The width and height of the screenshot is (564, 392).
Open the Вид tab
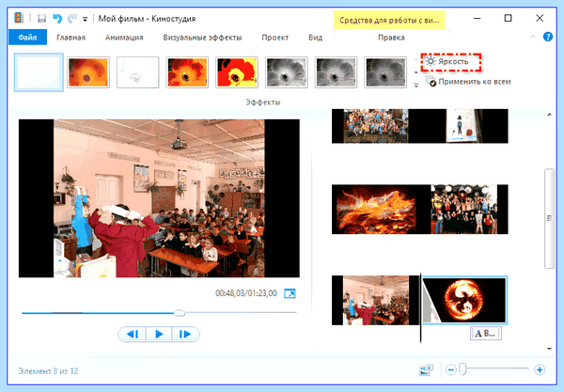click(316, 38)
